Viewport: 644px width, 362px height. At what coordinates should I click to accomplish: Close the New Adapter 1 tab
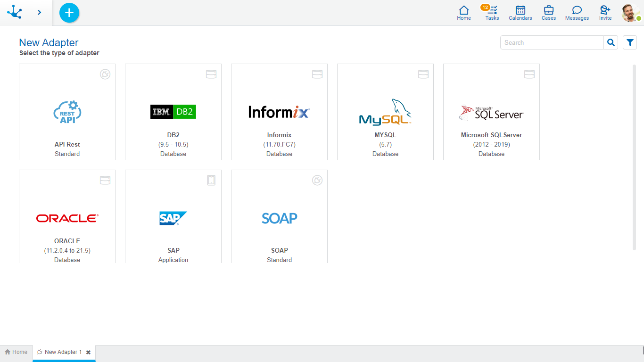pyautogui.click(x=88, y=352)
